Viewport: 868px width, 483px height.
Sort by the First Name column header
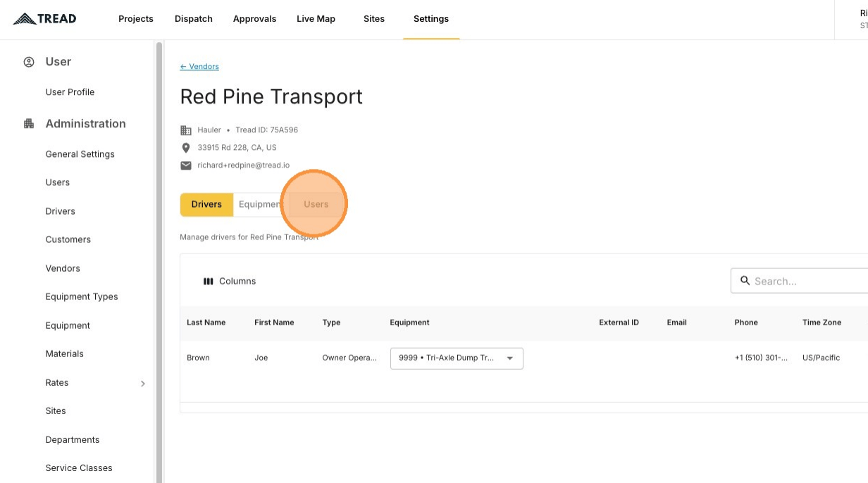(274, 322)
